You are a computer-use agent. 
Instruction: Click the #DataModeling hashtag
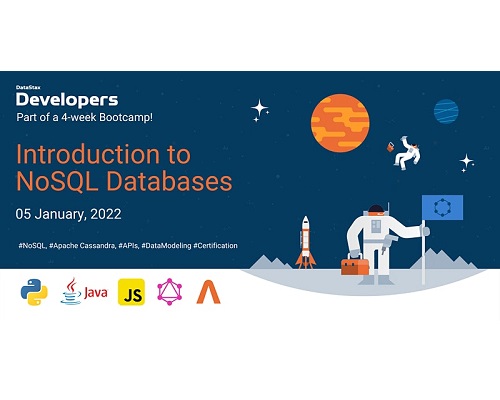click(x=166, y=246)
